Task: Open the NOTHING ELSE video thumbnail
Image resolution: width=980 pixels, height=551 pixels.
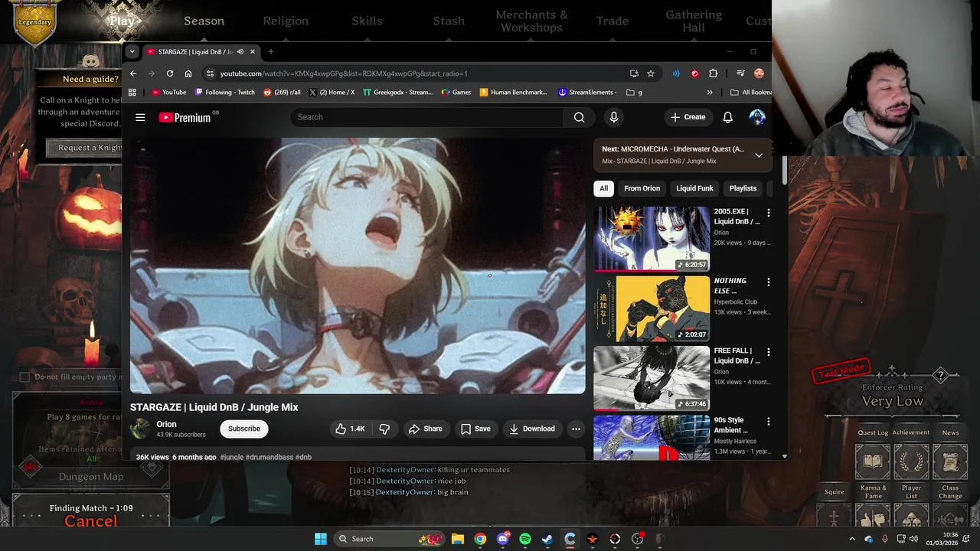Action: click(x=652, y=308)
